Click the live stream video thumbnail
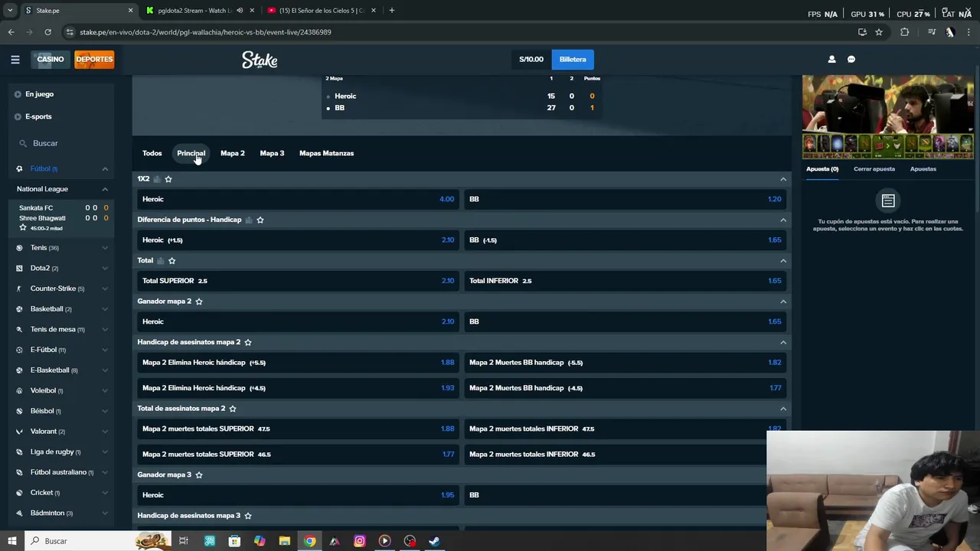980x551 pixels. point(887,116)
